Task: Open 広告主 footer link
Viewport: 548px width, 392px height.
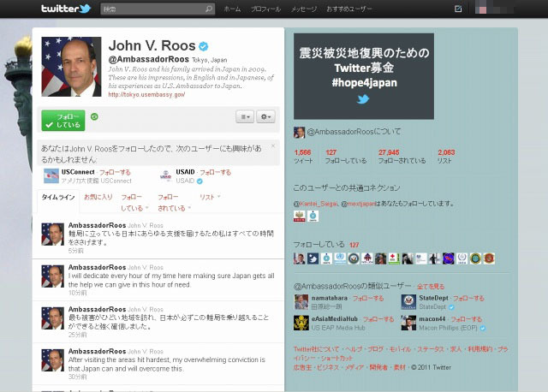Action: 302,367
